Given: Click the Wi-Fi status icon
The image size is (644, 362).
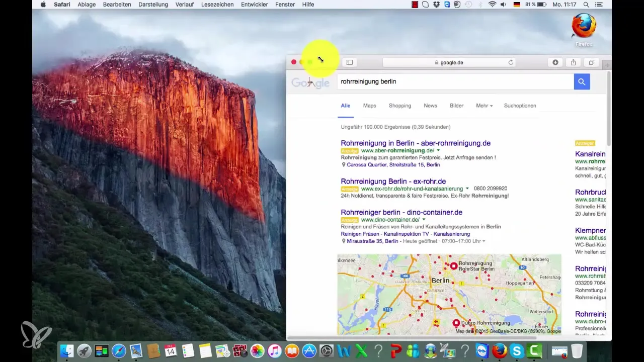Looking at the screenshot, I should tap(492, 5).
